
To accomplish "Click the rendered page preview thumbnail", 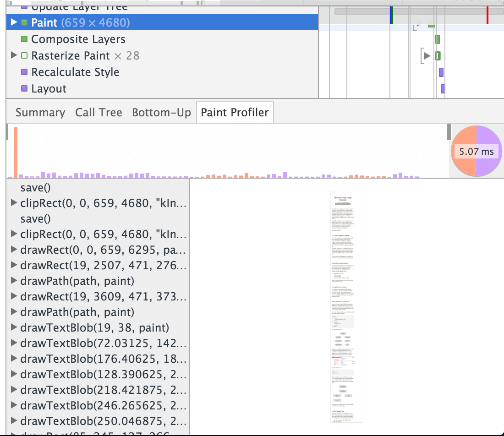I will pyautogui.click(x=346, y=307).
